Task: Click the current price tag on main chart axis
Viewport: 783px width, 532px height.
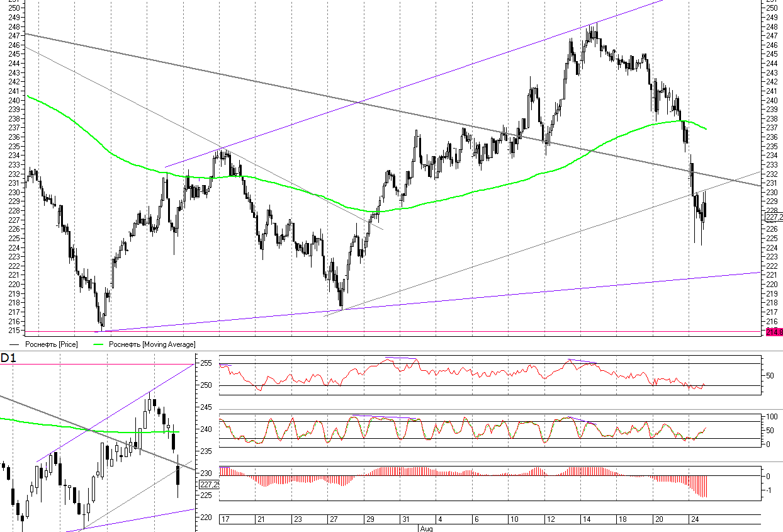Action: (774, 217)
